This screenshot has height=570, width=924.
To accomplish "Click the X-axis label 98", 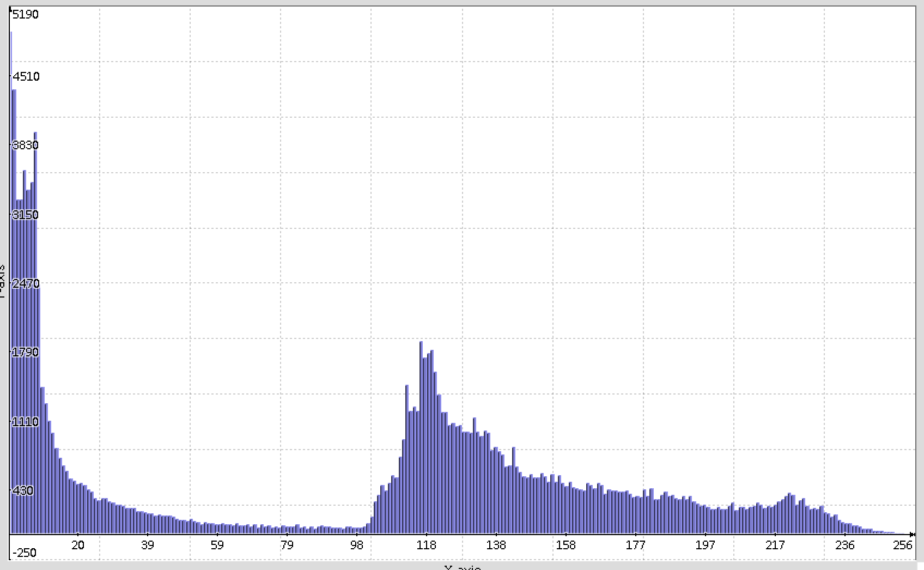I will 357,545.
